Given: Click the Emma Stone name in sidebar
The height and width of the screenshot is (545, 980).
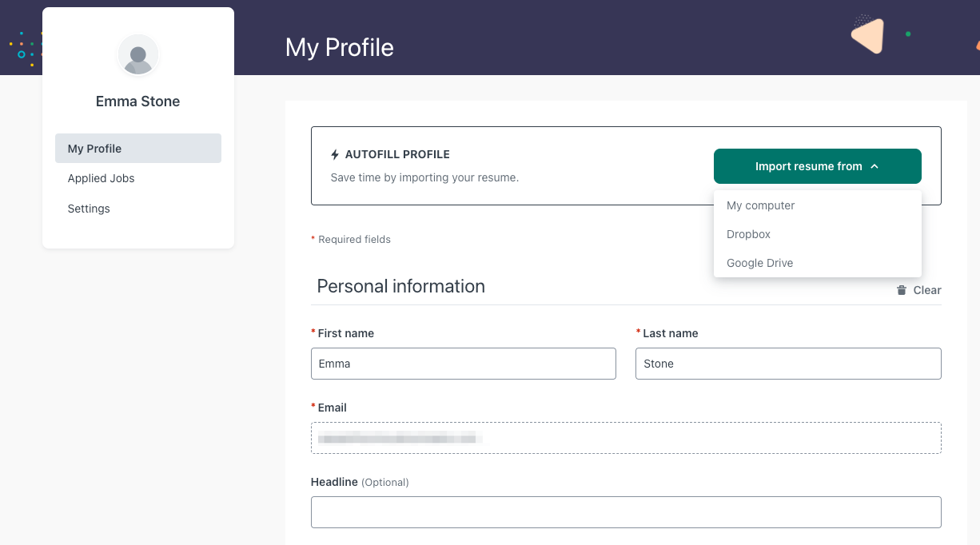Looking at the screenshot, I should (x=137, y=101).
